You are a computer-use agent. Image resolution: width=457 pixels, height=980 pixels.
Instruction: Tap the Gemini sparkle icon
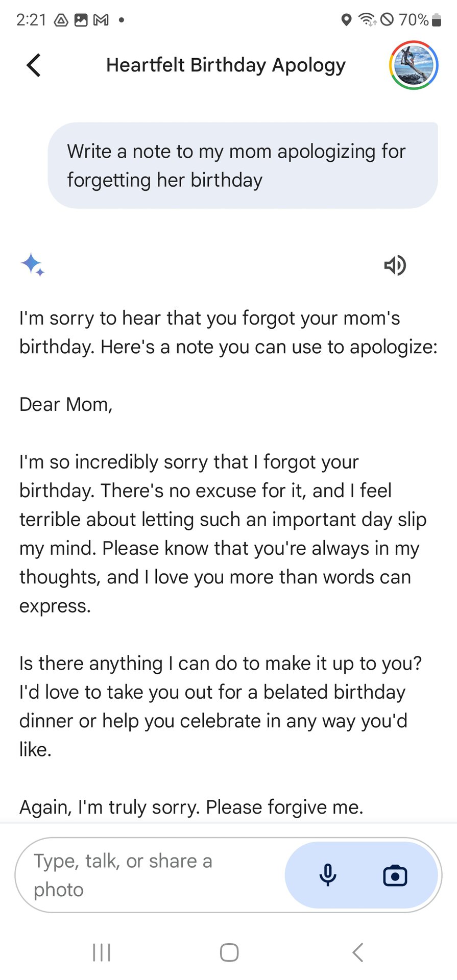(x=32, y=265)
